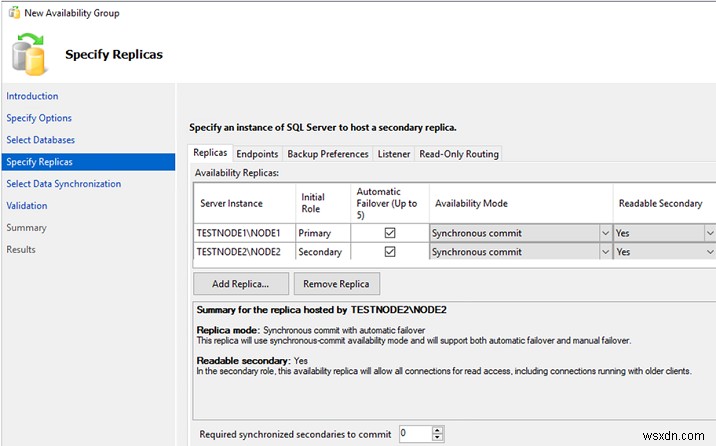The height and width of the screenshot is (446, 716).
Task: Open Readable Secondary dropdown for TESTNODE1\NODE1
Action: pos(710,233)
